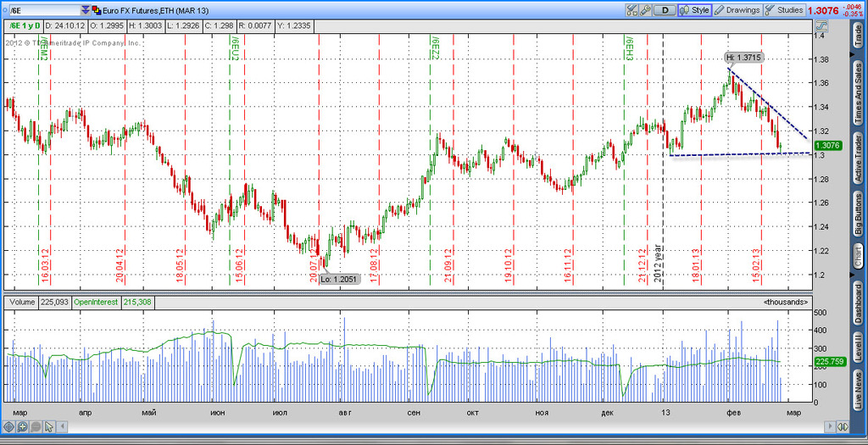Click the 15.02.13 expiration marker
Screen dimensions: 868x445
(756, 267)
